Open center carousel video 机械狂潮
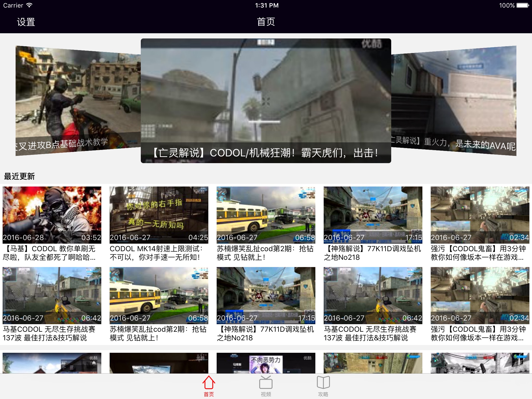This screenshot has height=399, width=532. pos(266,101)
